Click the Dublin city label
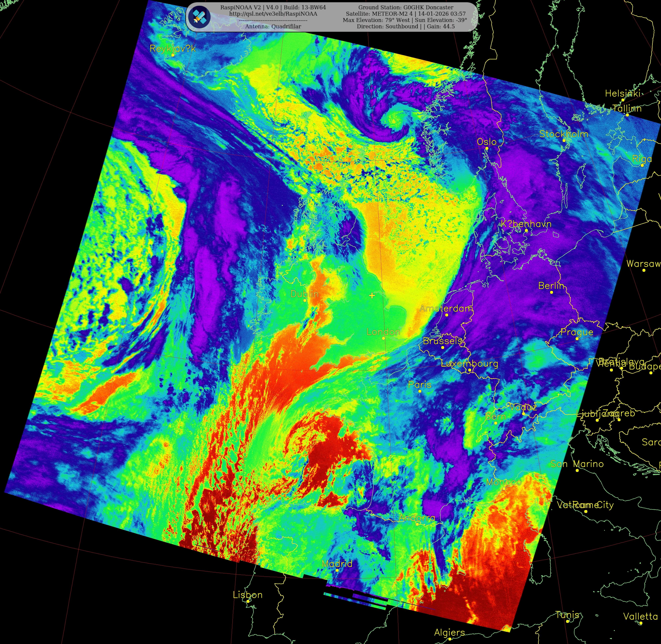 (304, 294)
